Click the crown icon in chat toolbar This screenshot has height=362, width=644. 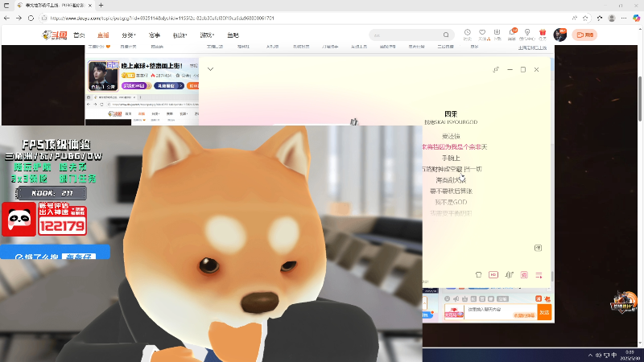464,298
